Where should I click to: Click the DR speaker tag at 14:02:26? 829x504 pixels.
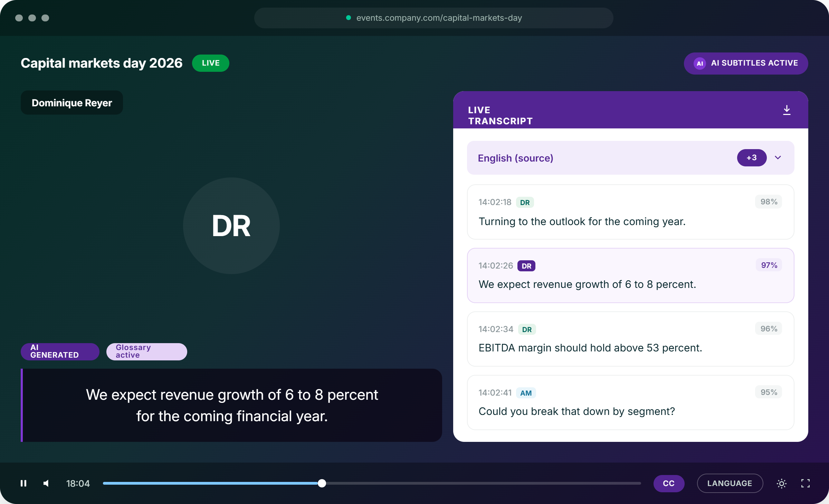(x=526, y=266)
